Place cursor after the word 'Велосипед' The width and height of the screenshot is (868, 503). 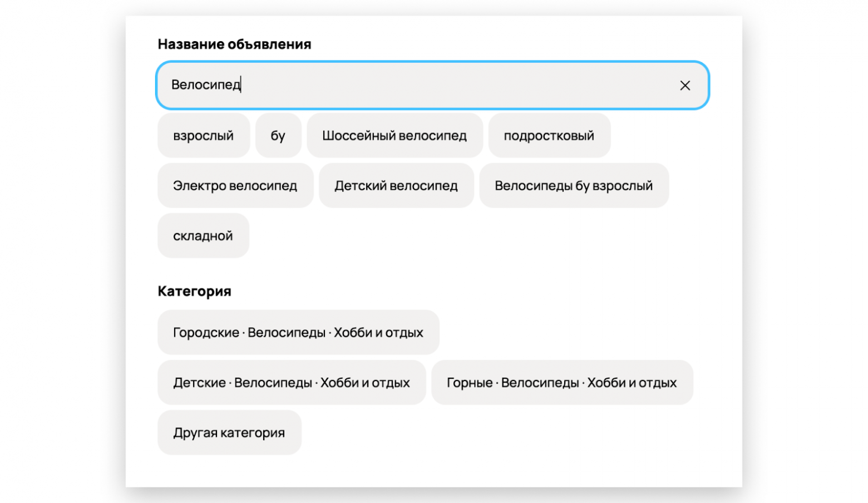click(241, 85)
